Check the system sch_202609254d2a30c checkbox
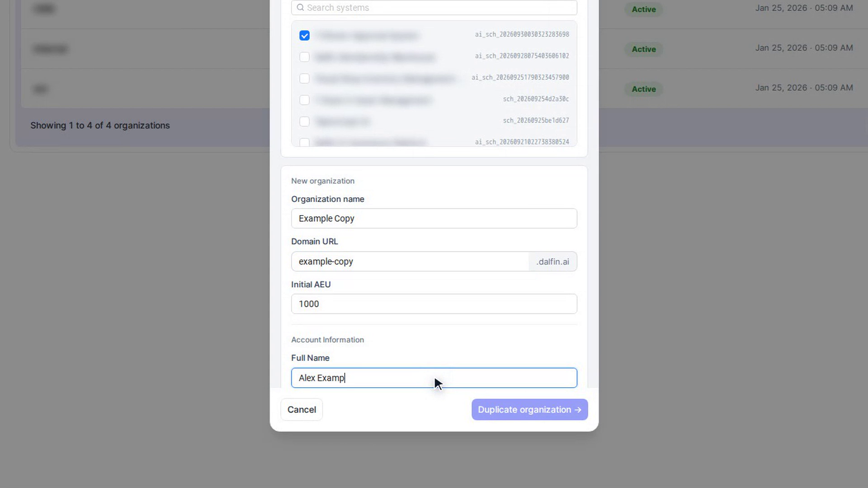This screenshot has width=868, height=488. [x=304, y=100]
